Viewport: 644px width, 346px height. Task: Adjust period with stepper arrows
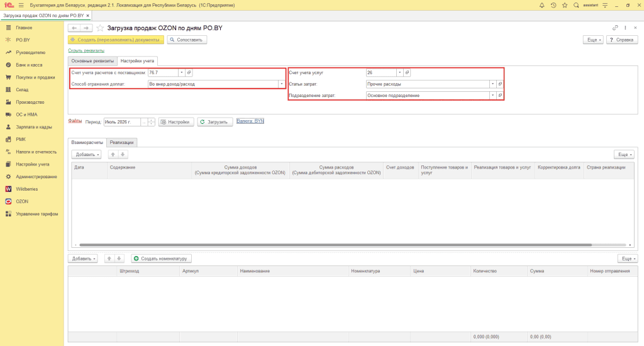151,122
